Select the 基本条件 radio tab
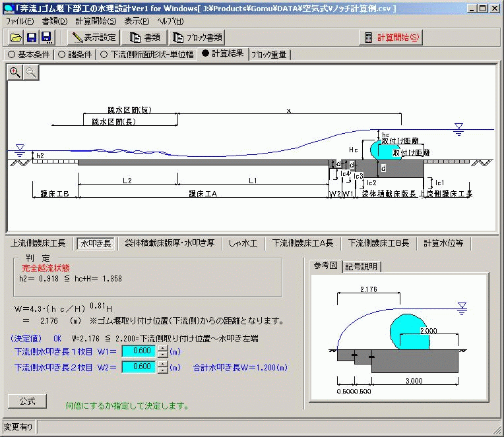This screenshot has height=437, width=504. (28, 54)
